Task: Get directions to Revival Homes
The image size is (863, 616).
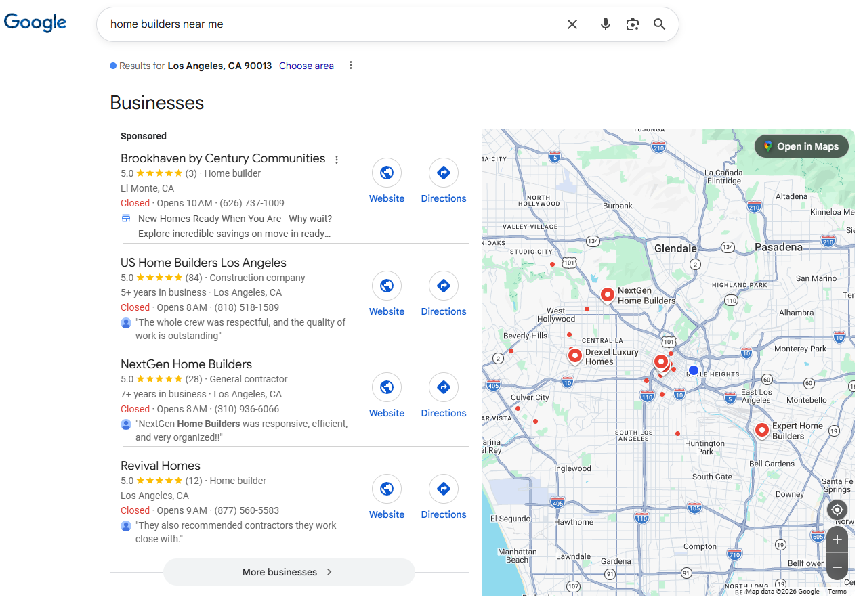Action: (x=444, y=489)
